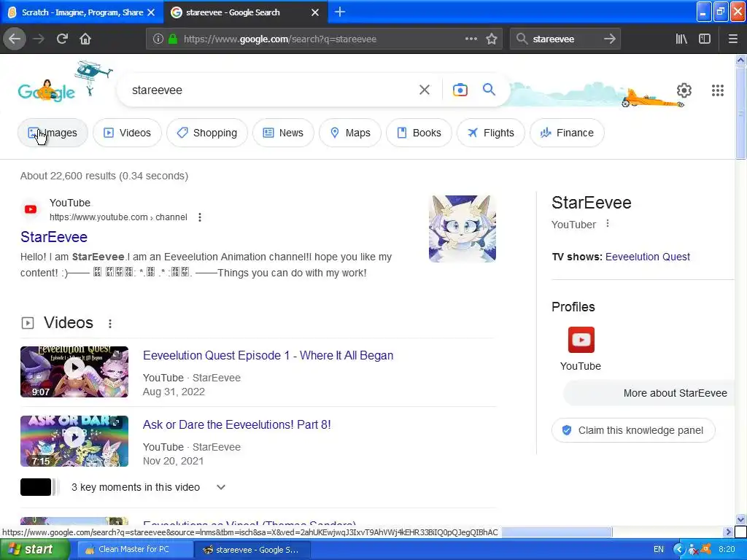Viewport: 747px width, 560px height.
Task: Open the browser home page icon
Action: point(85,39)
